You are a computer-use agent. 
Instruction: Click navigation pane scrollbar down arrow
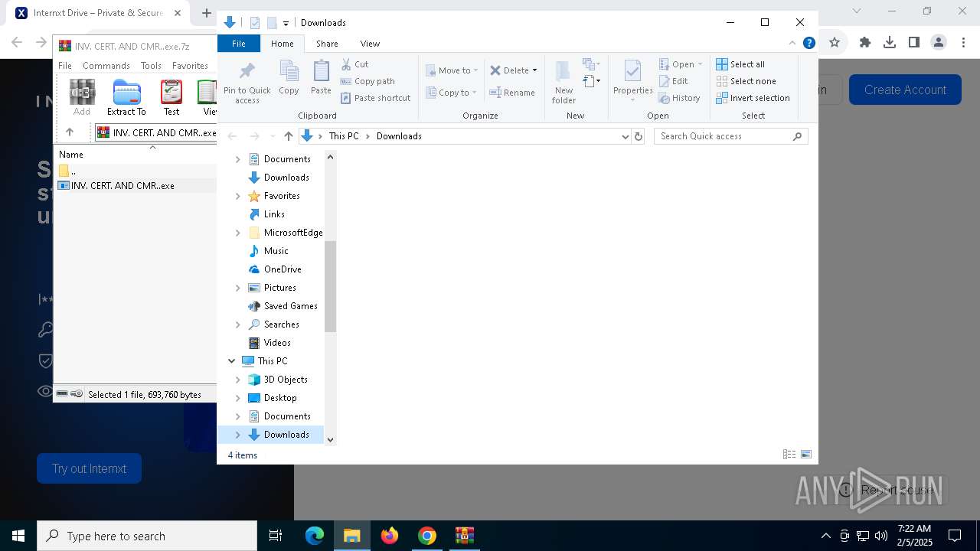click(331, 439)
